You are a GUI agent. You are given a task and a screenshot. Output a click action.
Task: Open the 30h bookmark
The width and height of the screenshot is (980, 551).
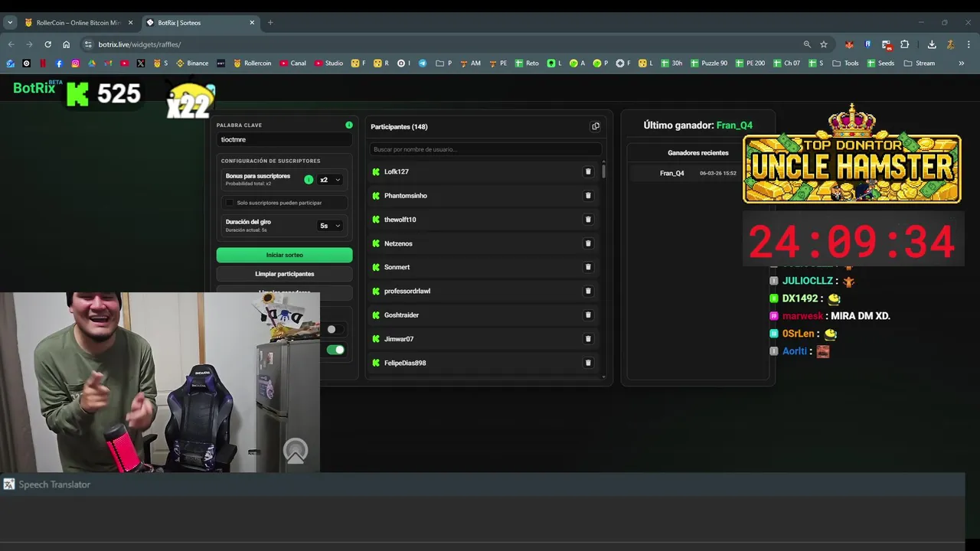pos(671,64)
